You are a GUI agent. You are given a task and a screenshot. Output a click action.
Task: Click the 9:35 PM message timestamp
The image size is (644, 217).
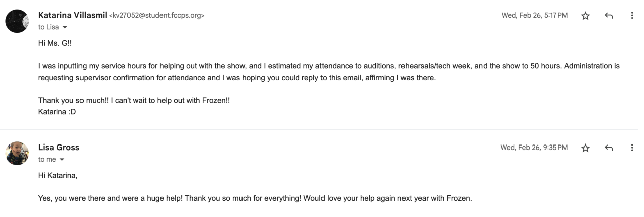(x=534, y=148)
